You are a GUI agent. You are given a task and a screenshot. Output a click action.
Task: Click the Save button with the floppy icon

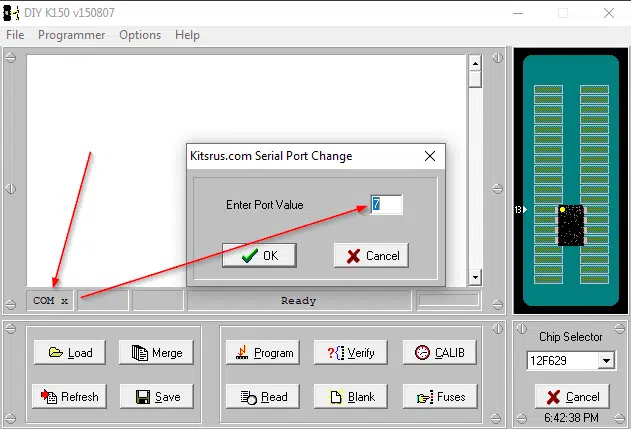157,396
